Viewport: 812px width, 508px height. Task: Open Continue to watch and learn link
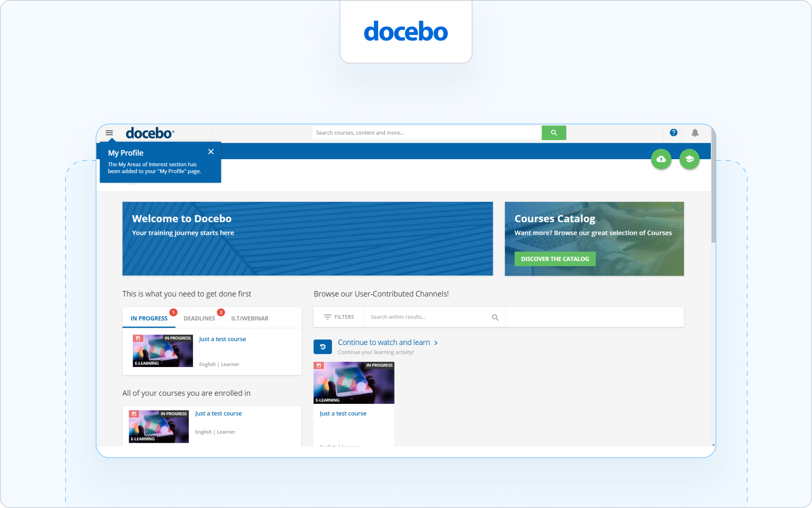(384, 342)
